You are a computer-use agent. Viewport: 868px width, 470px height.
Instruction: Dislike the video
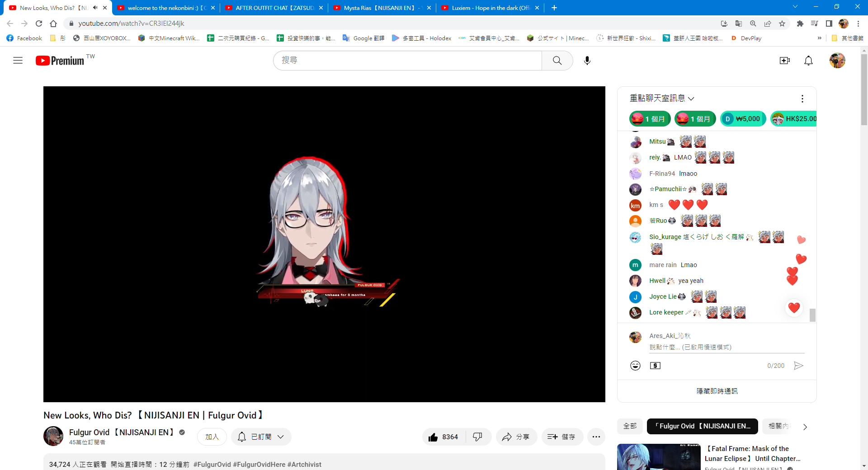pyautogui.click(x=477, y=437)
